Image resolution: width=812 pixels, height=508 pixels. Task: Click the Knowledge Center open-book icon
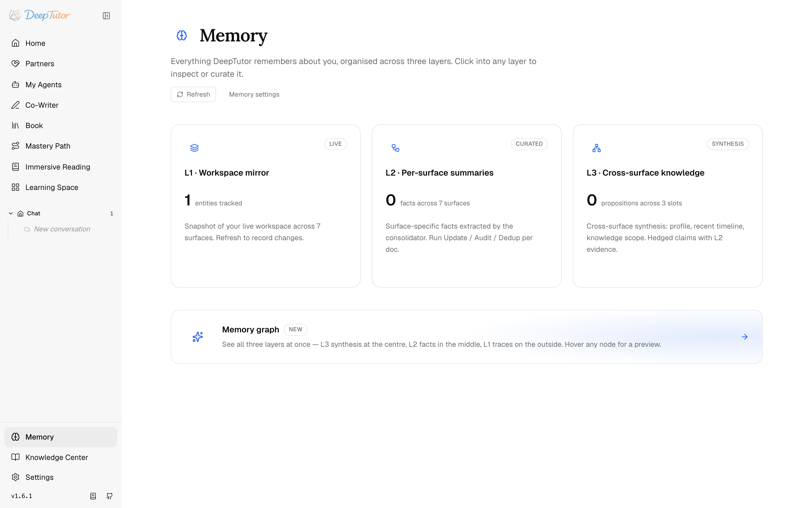[15, 457]
